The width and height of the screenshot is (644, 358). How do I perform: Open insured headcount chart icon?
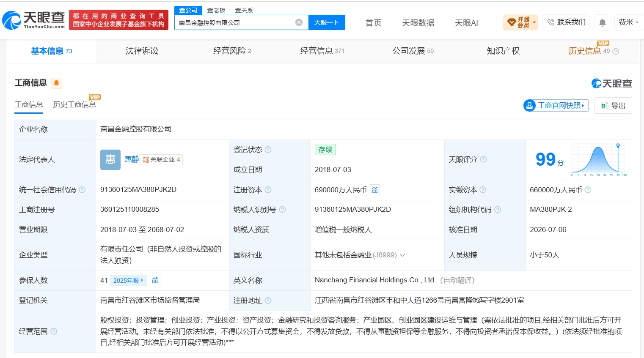(x=155, y=280)
